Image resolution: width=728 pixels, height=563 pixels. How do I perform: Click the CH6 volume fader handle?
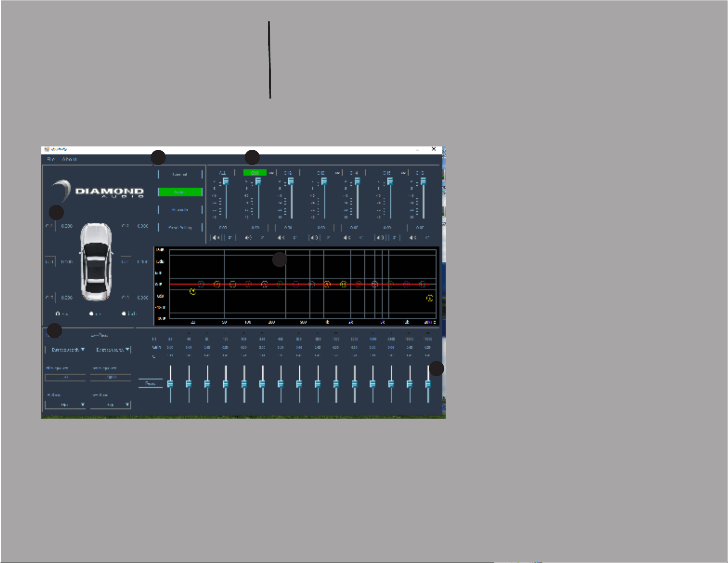(x=423, y=181)
